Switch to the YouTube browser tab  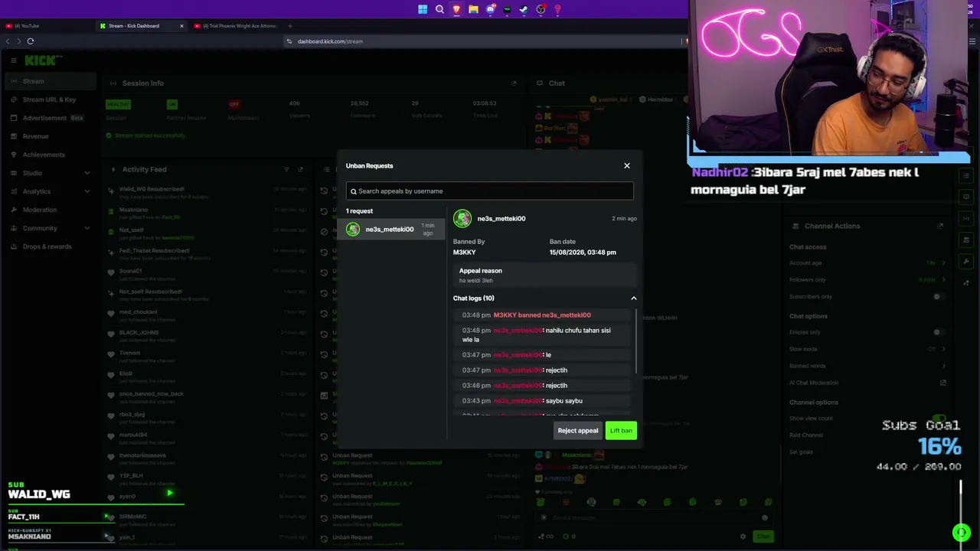tap(46, 26)
